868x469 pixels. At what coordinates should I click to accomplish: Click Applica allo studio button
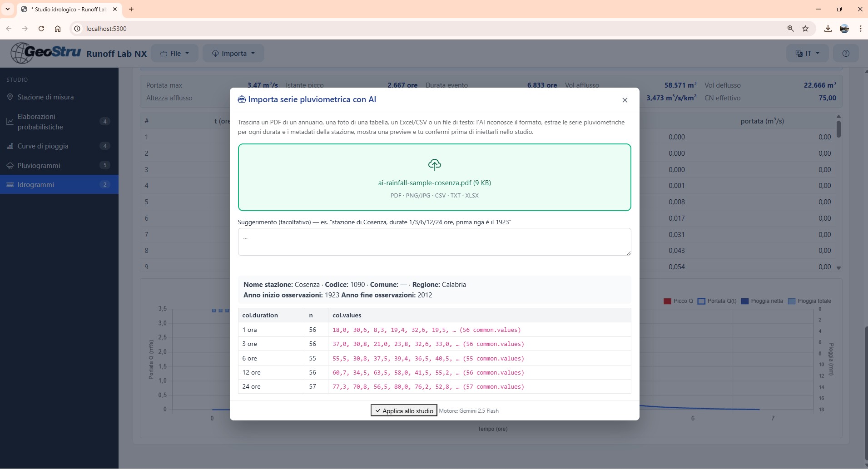(x=404, y=410)
